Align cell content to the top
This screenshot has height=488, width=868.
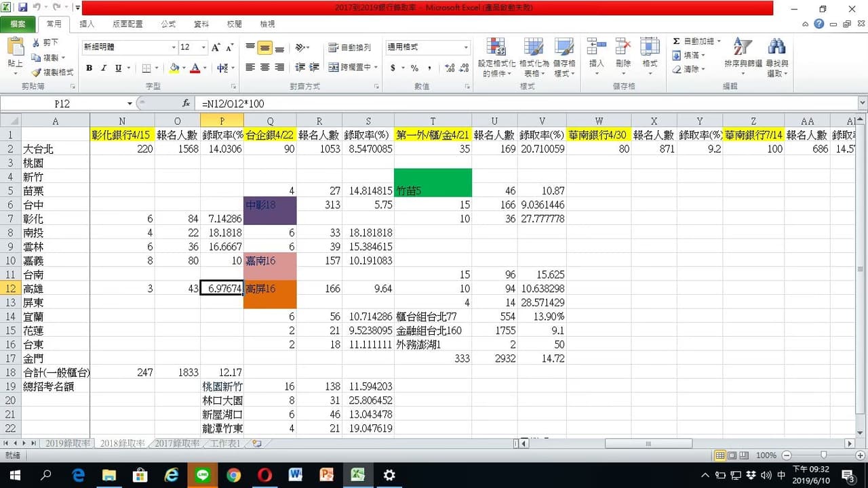pos(250,47)
